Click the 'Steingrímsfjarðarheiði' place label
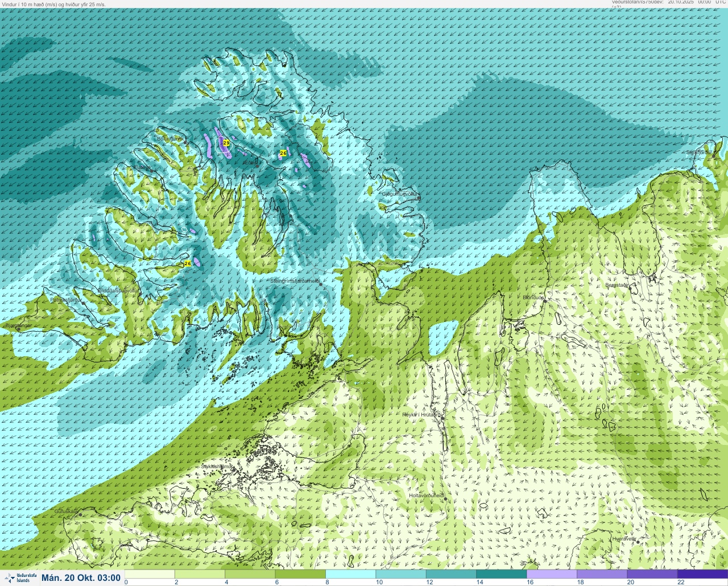 [294, 281]
